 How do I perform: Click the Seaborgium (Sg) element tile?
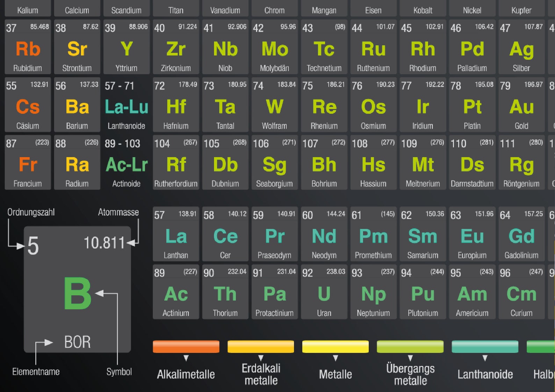(275, 162)
